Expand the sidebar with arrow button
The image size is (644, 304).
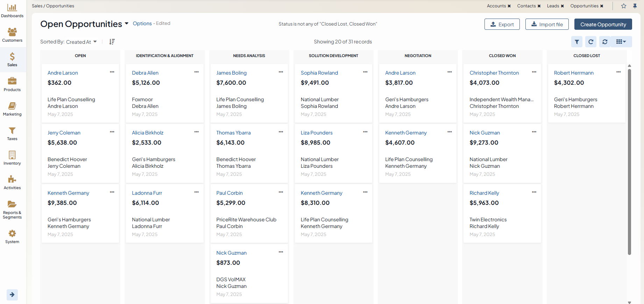[12, 295]
